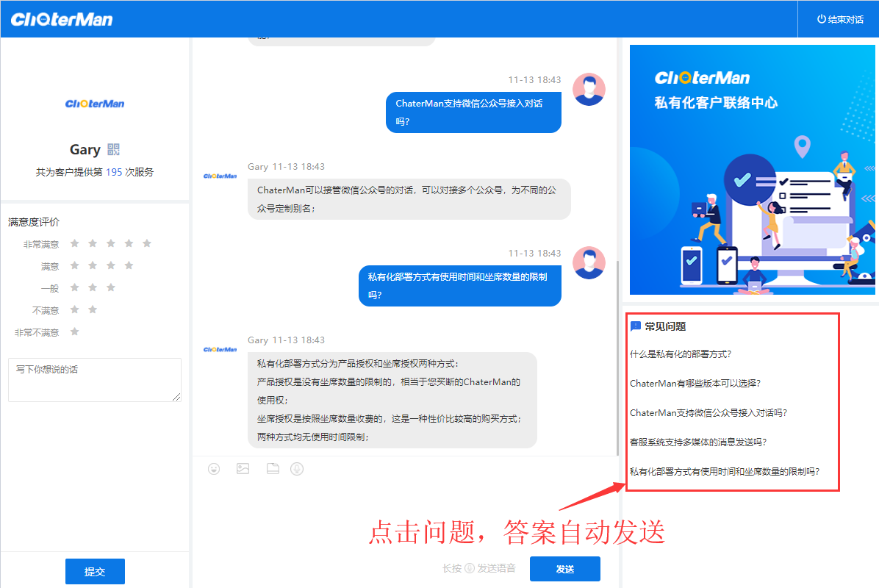The height and width of the screenshot is (588, 879).
Task: Click FAQ 客服系统支持多媒体的消息发送吗?
Action: [x=698, y=442]
